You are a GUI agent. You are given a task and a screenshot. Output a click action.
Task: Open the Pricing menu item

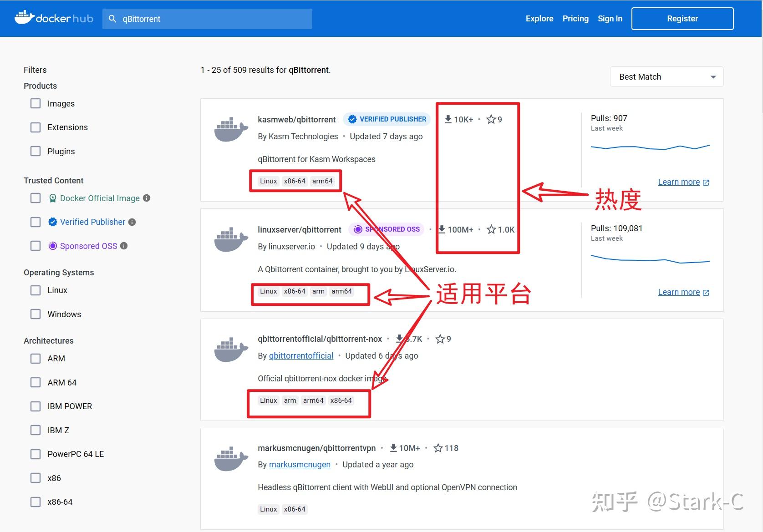575,19
